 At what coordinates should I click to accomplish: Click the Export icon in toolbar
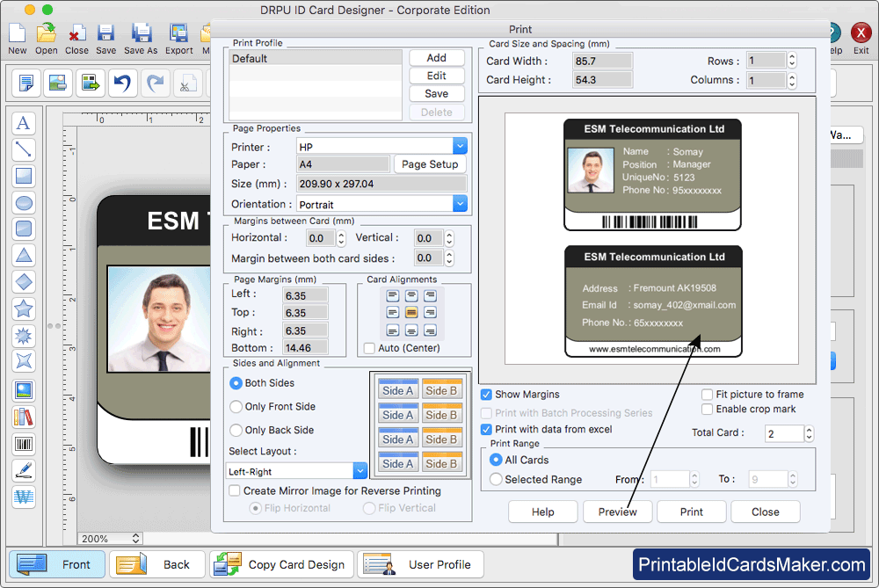[x=178, y=33]
